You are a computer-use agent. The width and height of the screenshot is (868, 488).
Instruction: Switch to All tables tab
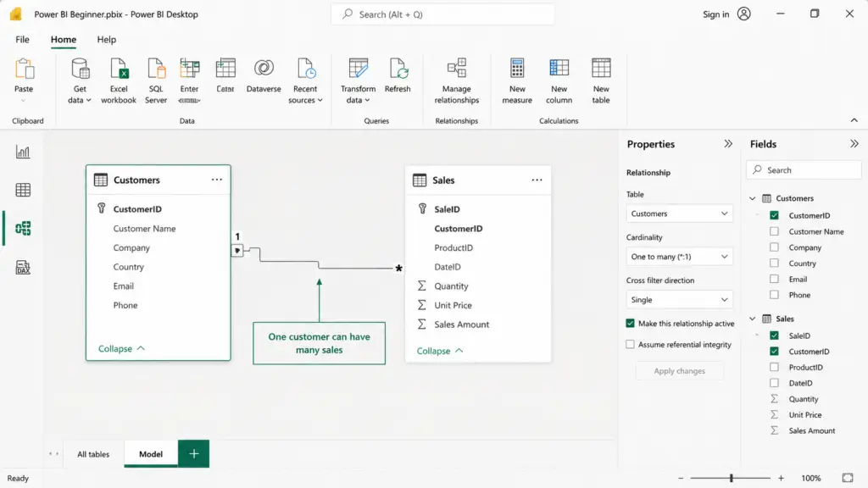[93, 454]
